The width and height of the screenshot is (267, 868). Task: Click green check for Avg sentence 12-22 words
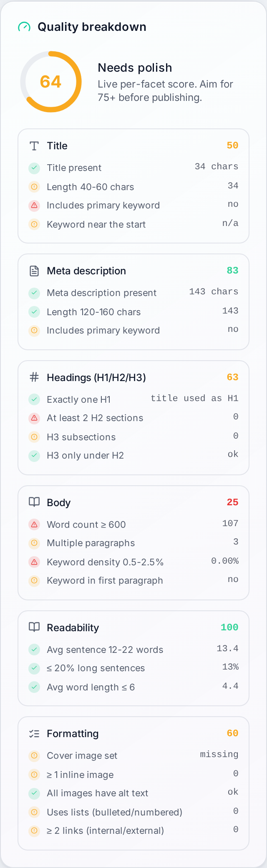tap(34, 650)
